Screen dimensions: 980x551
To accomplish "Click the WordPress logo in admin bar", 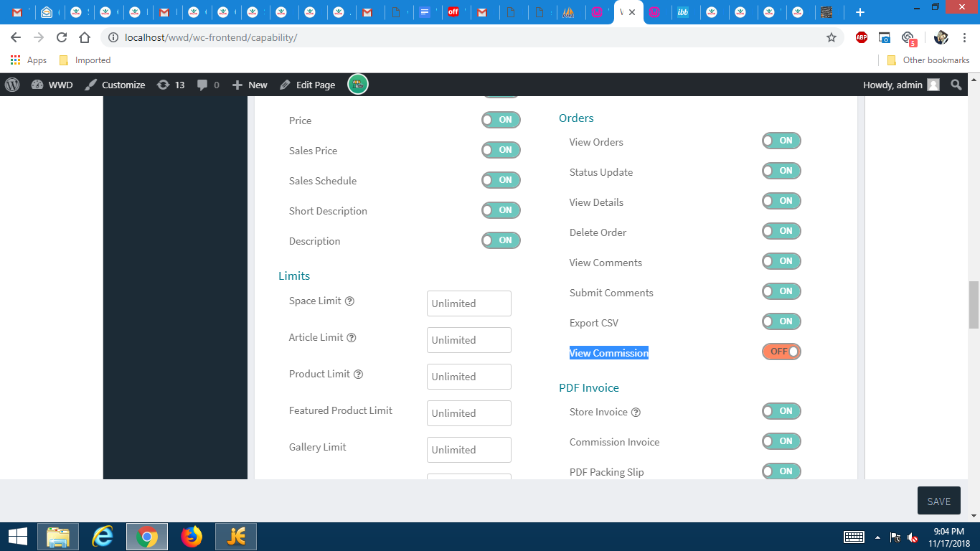I will [12, 85].
